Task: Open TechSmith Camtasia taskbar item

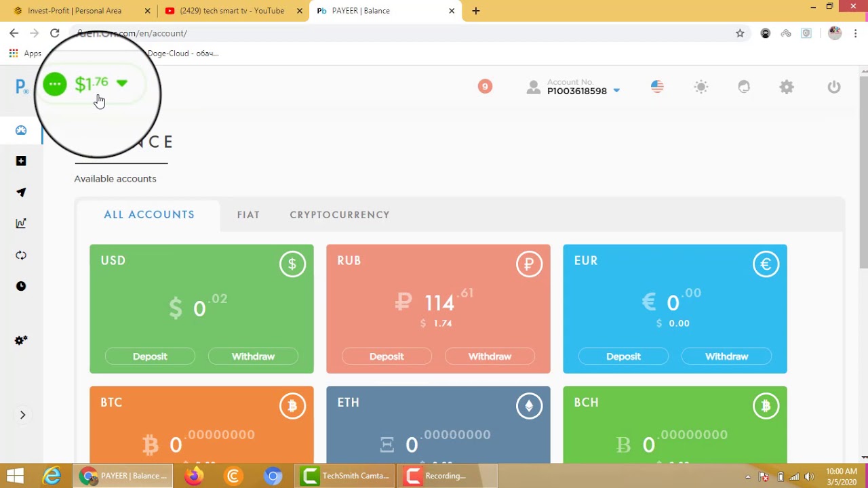Action: (x=346, y=476)
